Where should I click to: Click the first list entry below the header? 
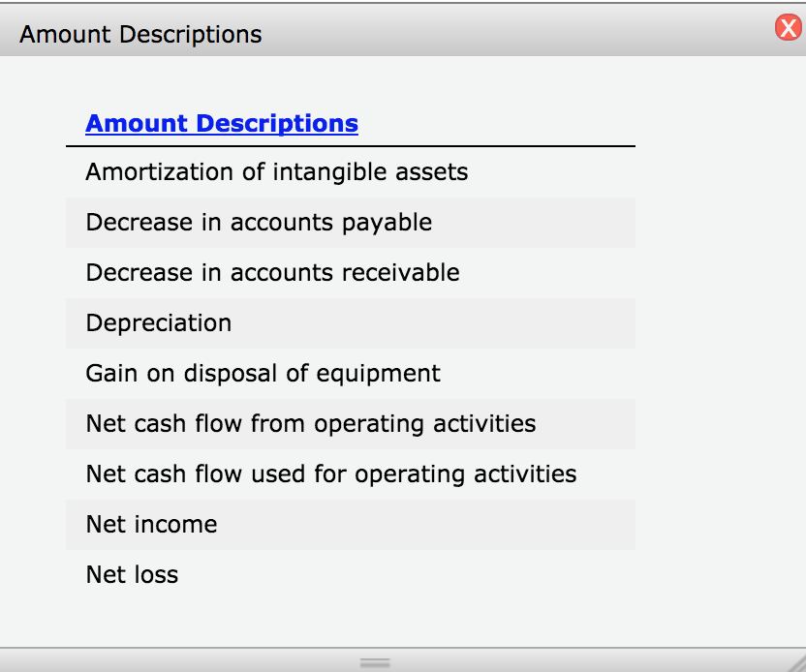[x=277, y=171]
